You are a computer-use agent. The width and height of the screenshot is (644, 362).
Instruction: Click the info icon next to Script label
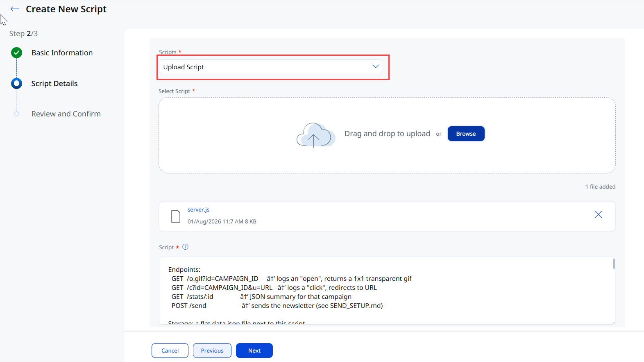point(185,247)
